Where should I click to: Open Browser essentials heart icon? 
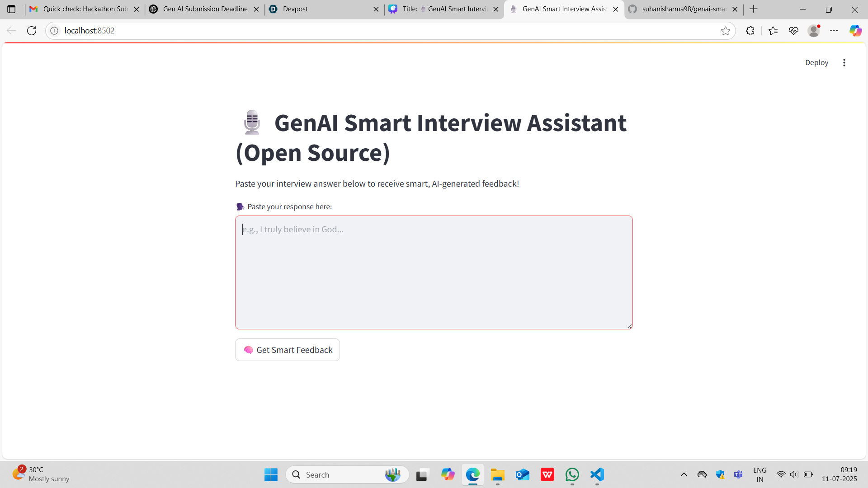793,31
